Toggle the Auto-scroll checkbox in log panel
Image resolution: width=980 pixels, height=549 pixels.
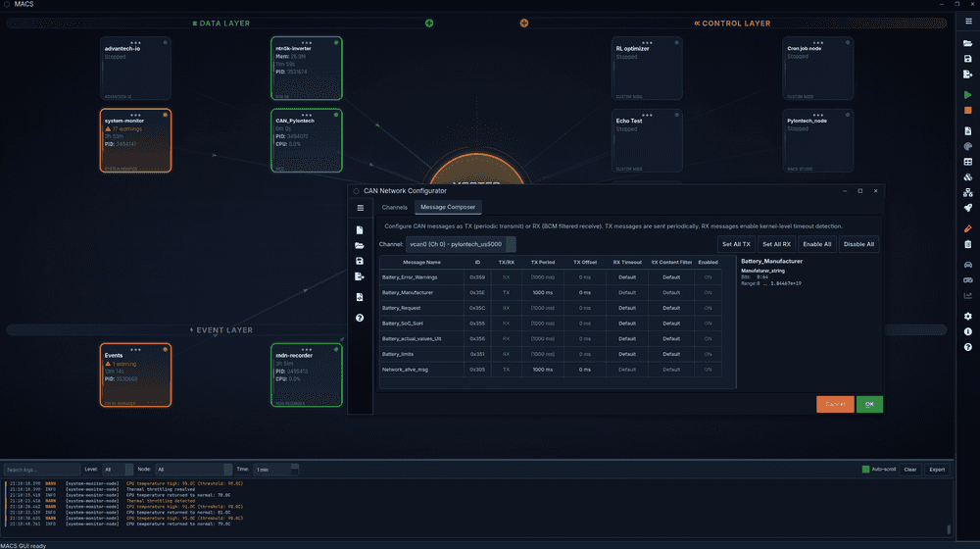click(x=865, y=469)
